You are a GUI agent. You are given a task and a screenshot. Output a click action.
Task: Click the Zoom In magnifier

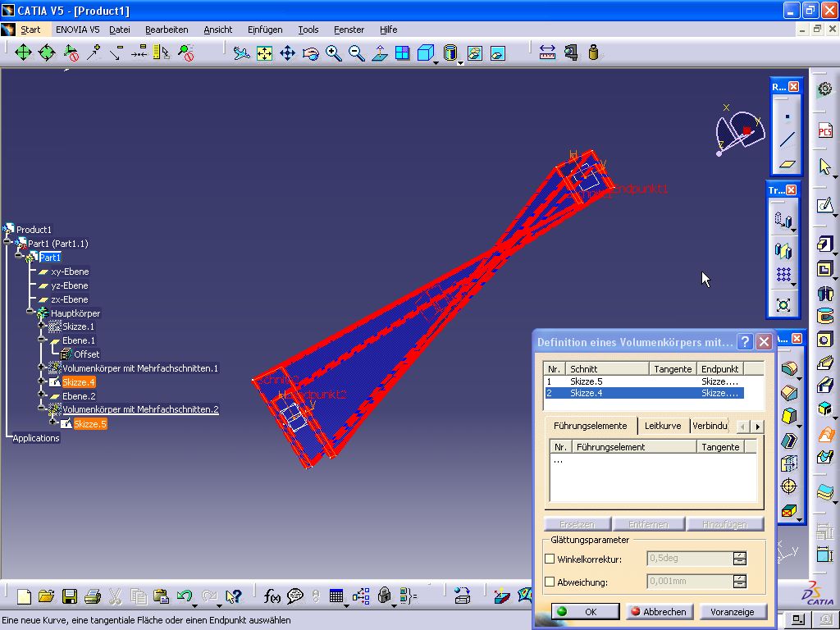coord(334,53)
